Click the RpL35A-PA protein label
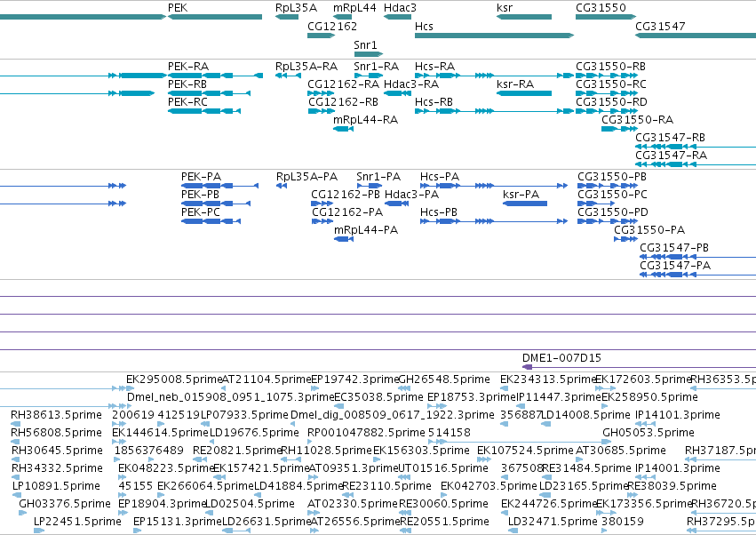The width and height of the screenshot is (756, 535). click(306, 177)
